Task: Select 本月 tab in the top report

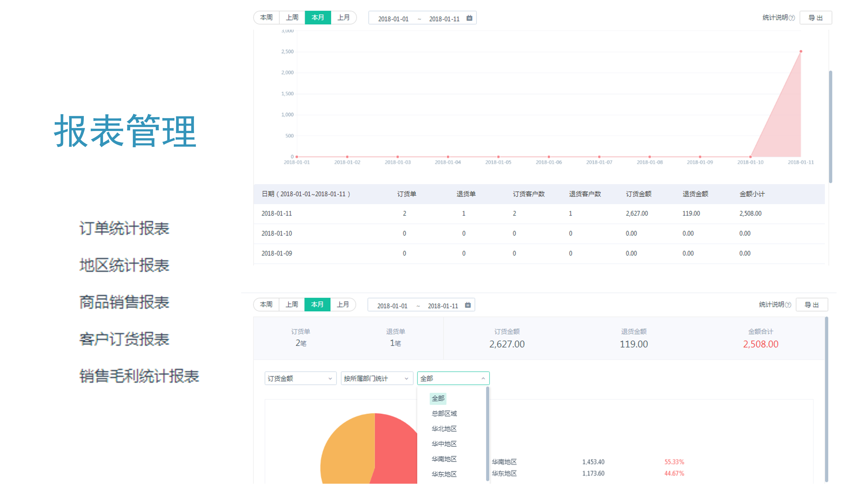Action: pyautogui.click(x=318, y=18)
